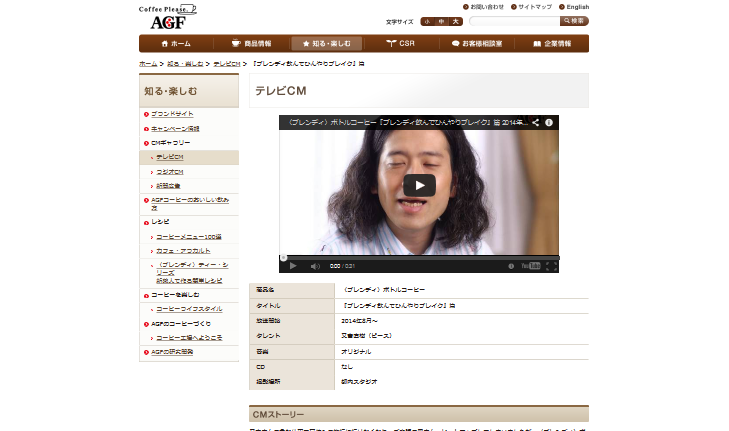Set font size to medium (中)
Screen dimensions: 729x431
(x=441, y=21)
